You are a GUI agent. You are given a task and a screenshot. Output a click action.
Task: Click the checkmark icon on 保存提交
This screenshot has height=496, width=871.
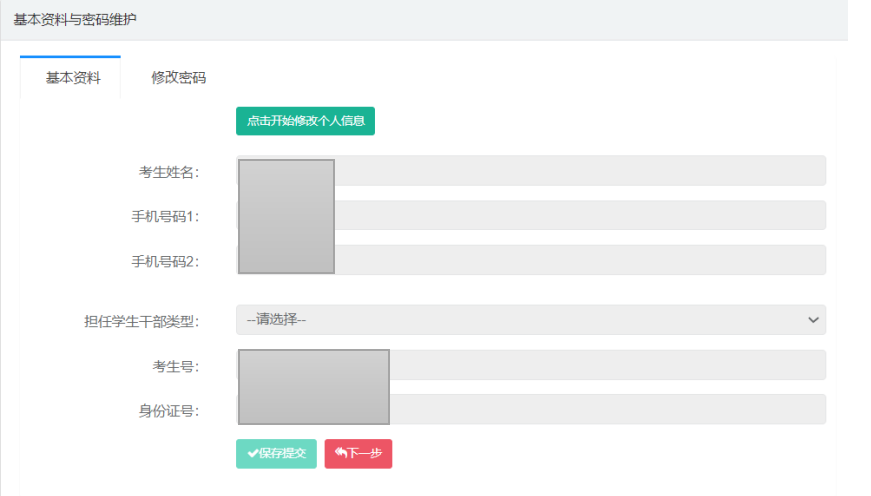[x=252, y=454]
